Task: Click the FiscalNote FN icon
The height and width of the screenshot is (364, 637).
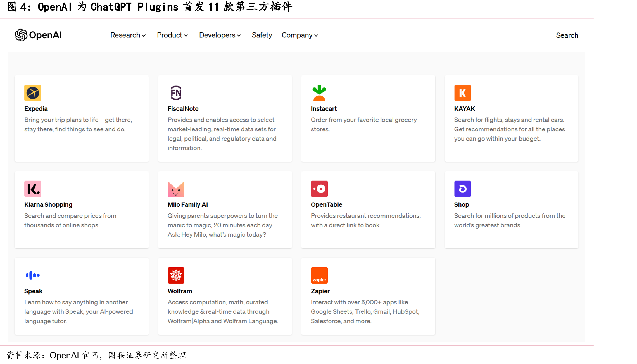Action: tap(176, 93)
